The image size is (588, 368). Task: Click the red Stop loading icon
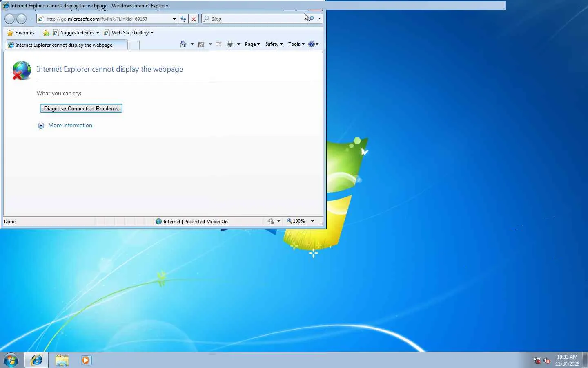pyautogui.click(x=194, y=19)
